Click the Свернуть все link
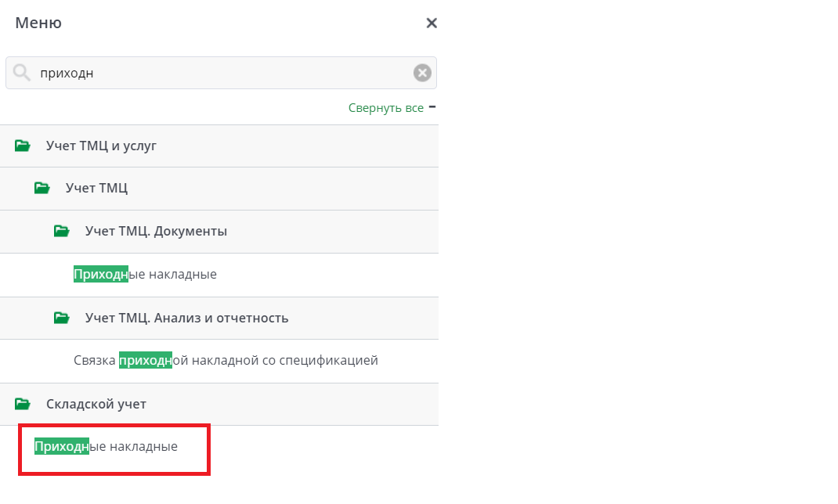Image resolution: width=838 pixels, height=504 pixels. pos(385,108)
